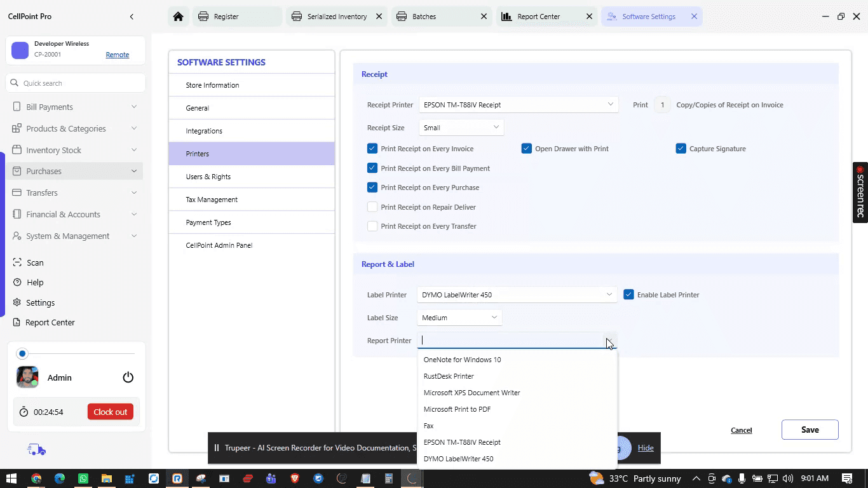Open the Windows notification center

pyautogui.click(x=847, y=478)
